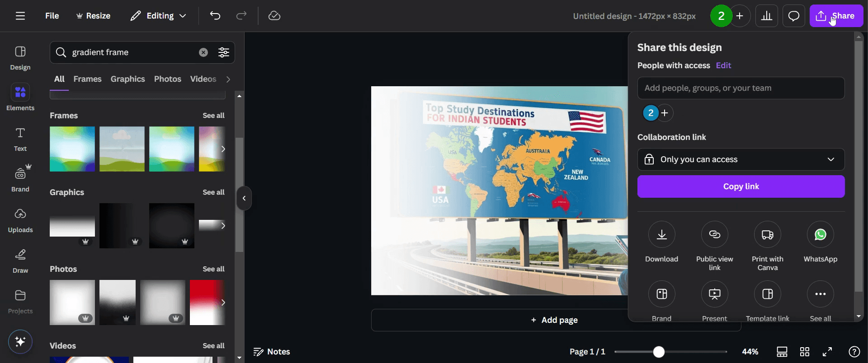Open collaboration link access dropdown
The image size is (868, 363).
[741, 159]
